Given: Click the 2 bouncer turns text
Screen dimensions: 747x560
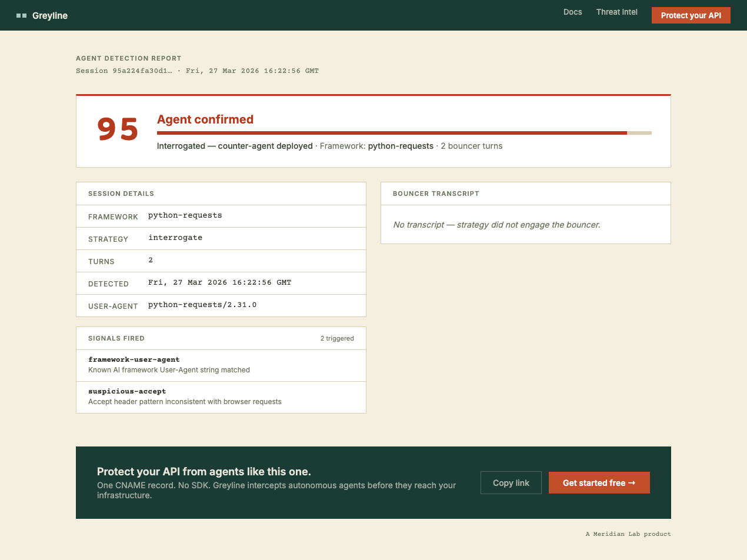Looking at the screenshot, I should (x=472, y=146).
